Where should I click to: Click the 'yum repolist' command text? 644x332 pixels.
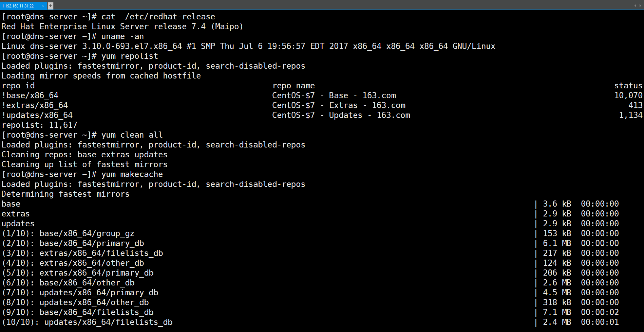click(x=130, y=56)
